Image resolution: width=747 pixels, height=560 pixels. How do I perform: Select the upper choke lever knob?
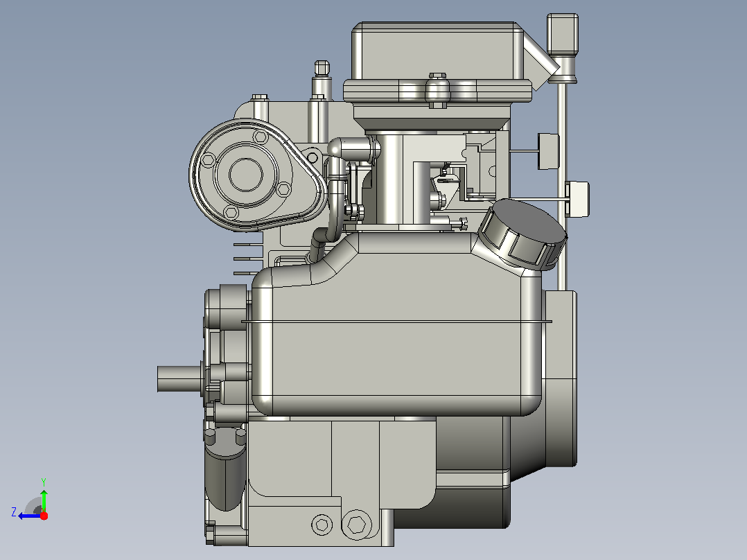point(548,151)
